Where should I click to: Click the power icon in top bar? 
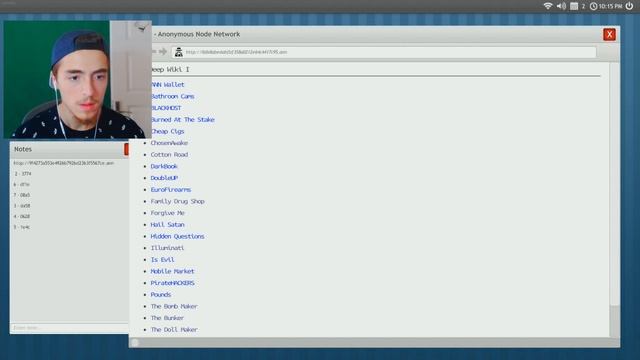tap(629, 6)
